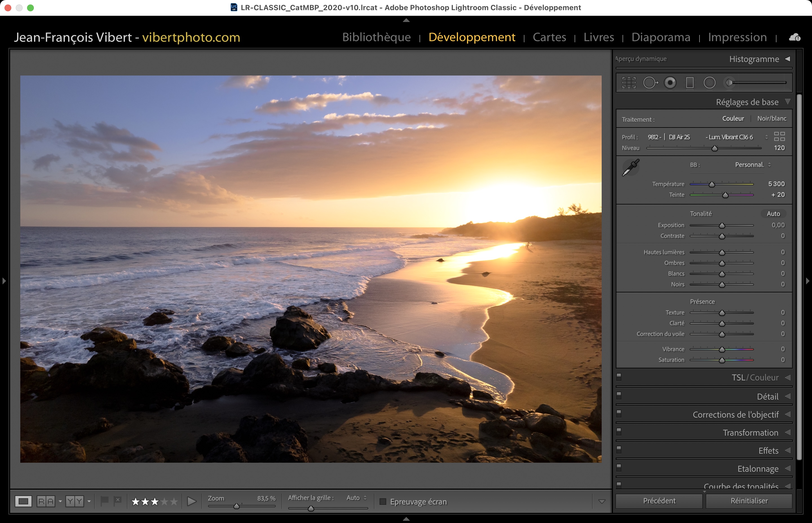
Task: Select the Red eye correction tool
Action: coord(670,83)
